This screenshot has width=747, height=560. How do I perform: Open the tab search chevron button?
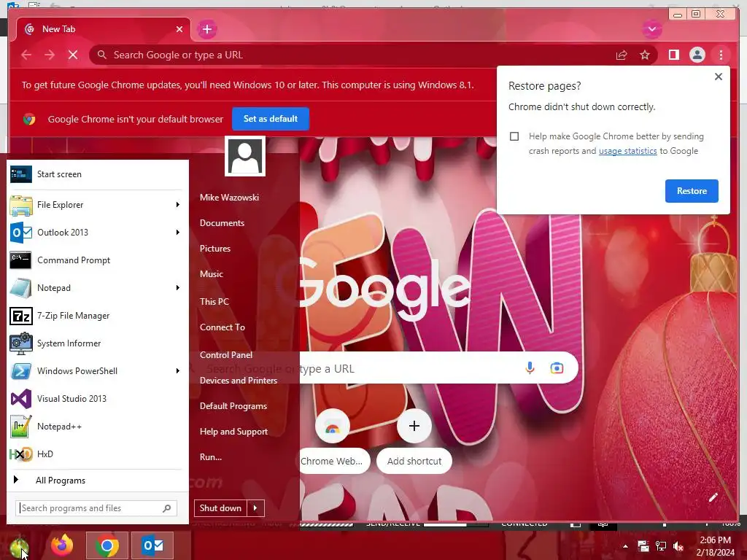[651, 29]
